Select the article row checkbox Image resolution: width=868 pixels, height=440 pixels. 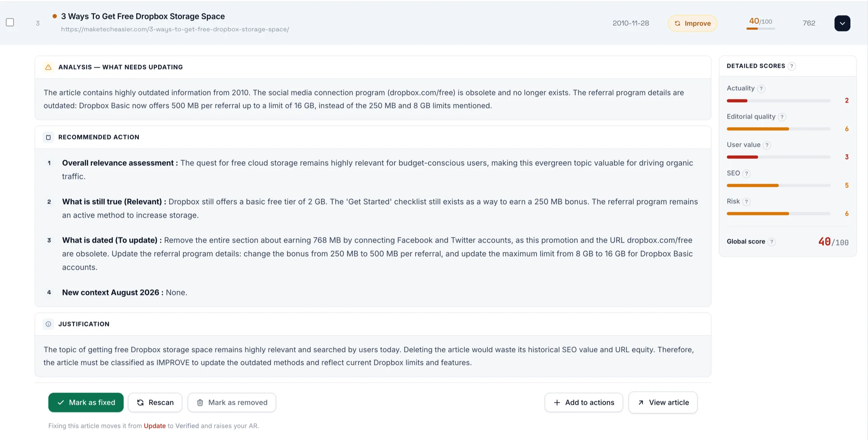(x=10, y=23)
